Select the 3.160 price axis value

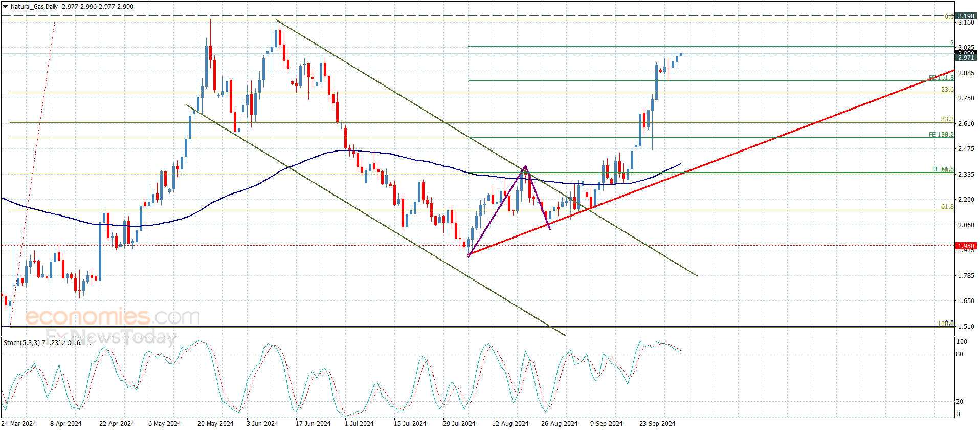click(966, 23)
